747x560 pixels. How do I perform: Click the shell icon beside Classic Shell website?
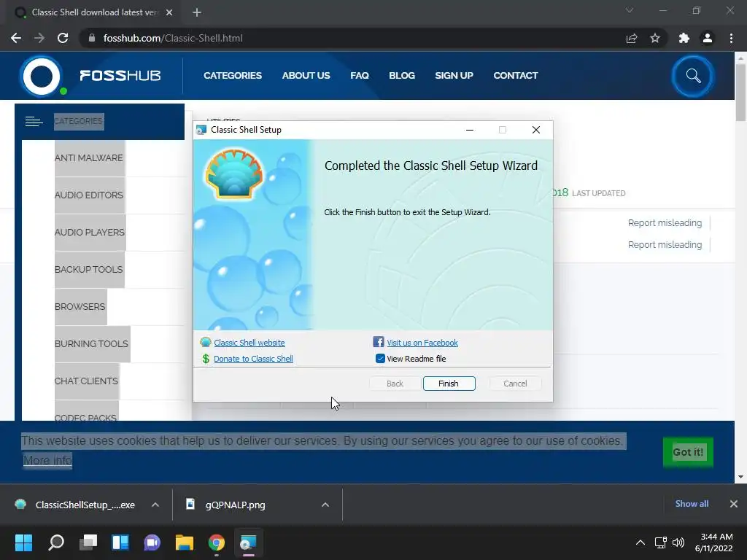(x=206, y=342)
